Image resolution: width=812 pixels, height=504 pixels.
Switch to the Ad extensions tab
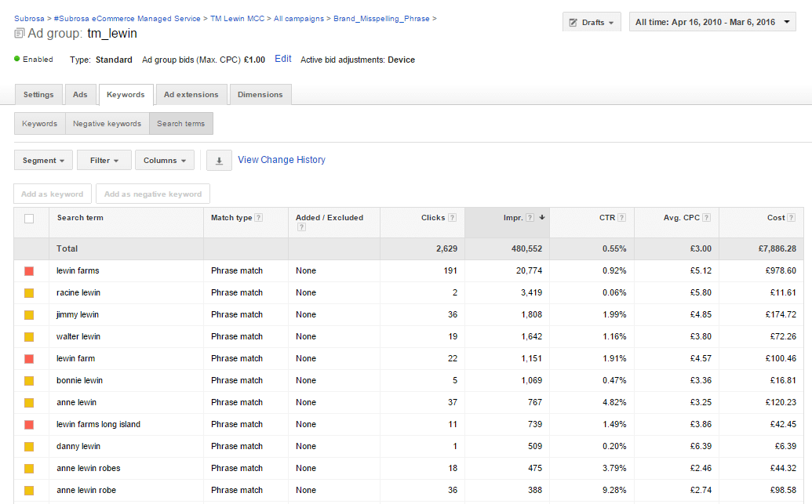coord(191,95)
